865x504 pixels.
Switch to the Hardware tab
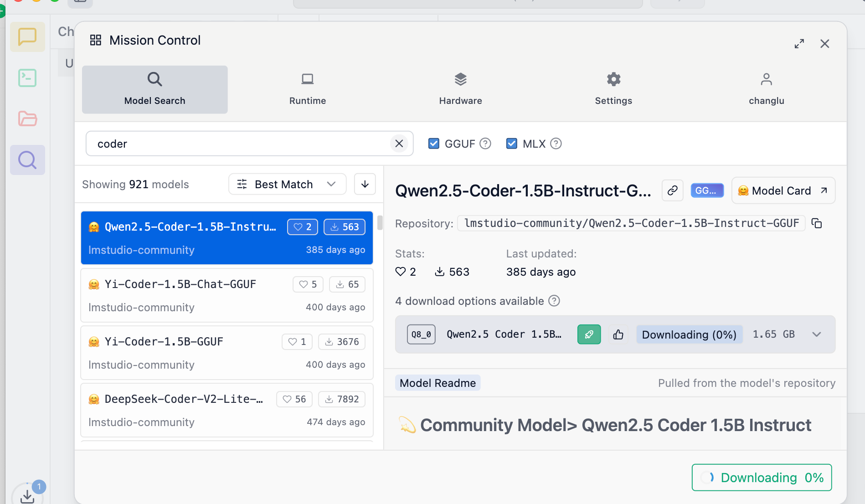tap(460, 89)
